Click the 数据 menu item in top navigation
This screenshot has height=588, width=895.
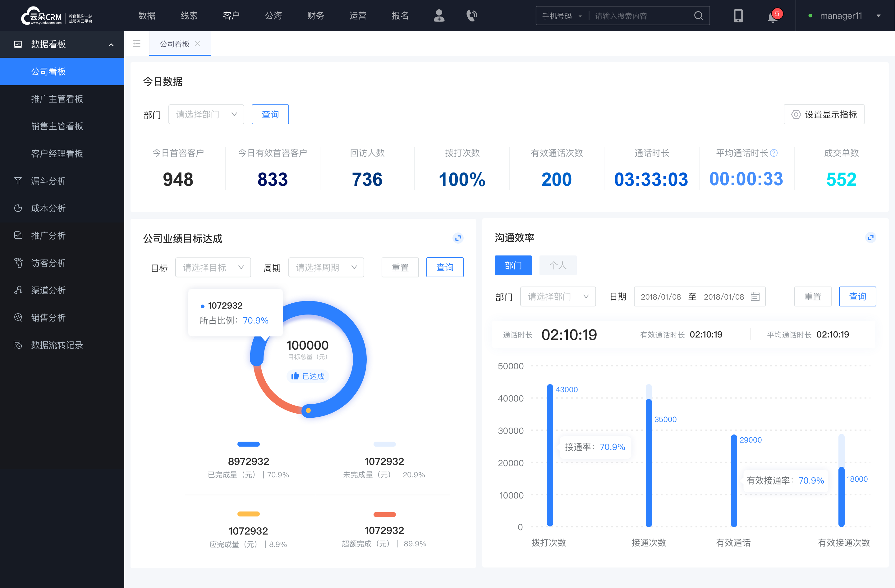click(147, 14)
